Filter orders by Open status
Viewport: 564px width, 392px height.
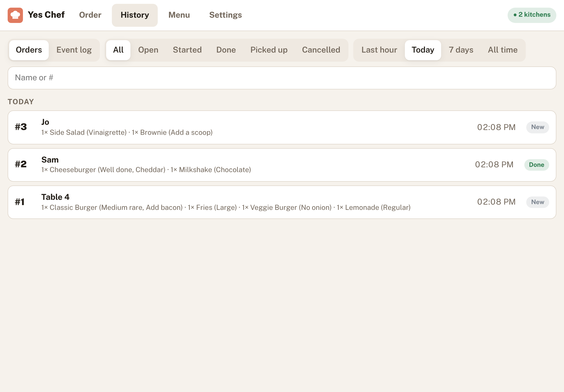coord(148,50)
